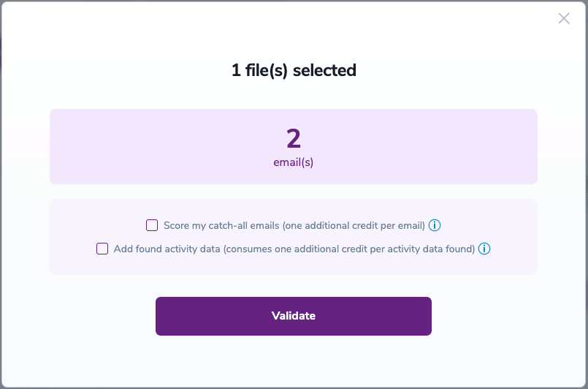Click the "email(s)" caption under the count
Viewport: 588px width, 389px height.
point(294,162)
